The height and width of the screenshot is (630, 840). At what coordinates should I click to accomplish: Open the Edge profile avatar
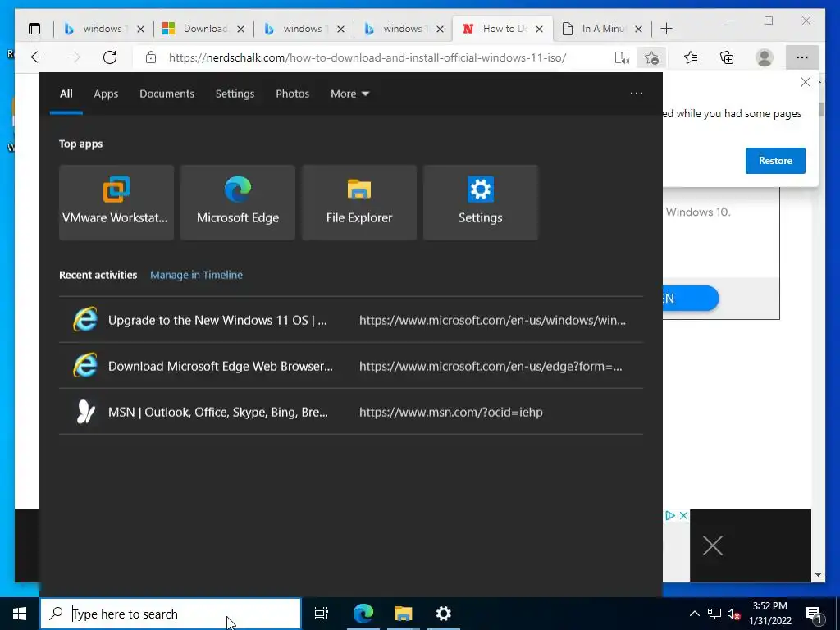click(x=765, y=57)
